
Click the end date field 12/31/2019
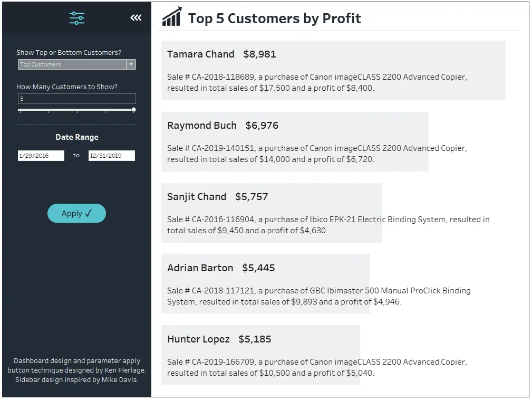click(x=112, y=156)
